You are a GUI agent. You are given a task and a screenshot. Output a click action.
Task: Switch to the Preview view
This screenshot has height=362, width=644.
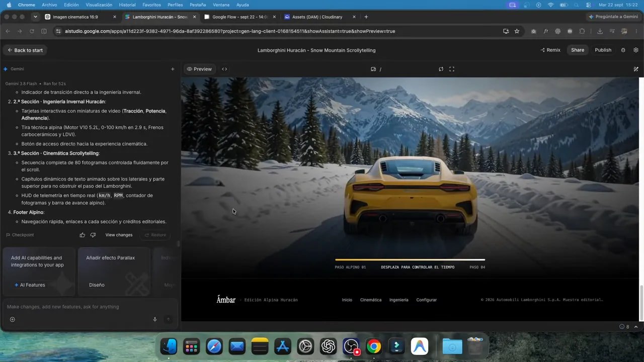coord(199,69)
